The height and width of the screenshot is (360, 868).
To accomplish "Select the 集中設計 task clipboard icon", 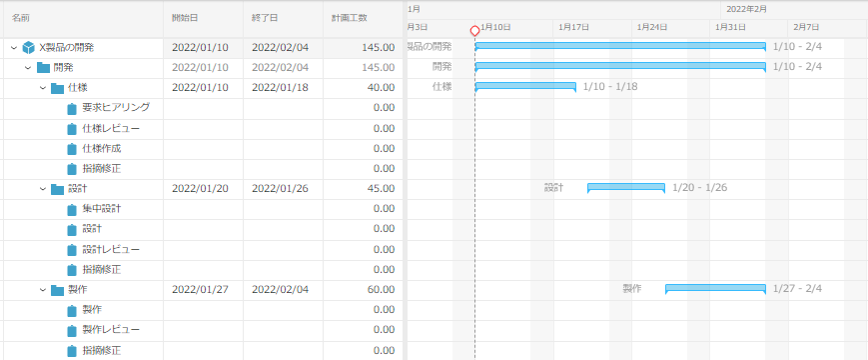I will [x=71, y=209].
